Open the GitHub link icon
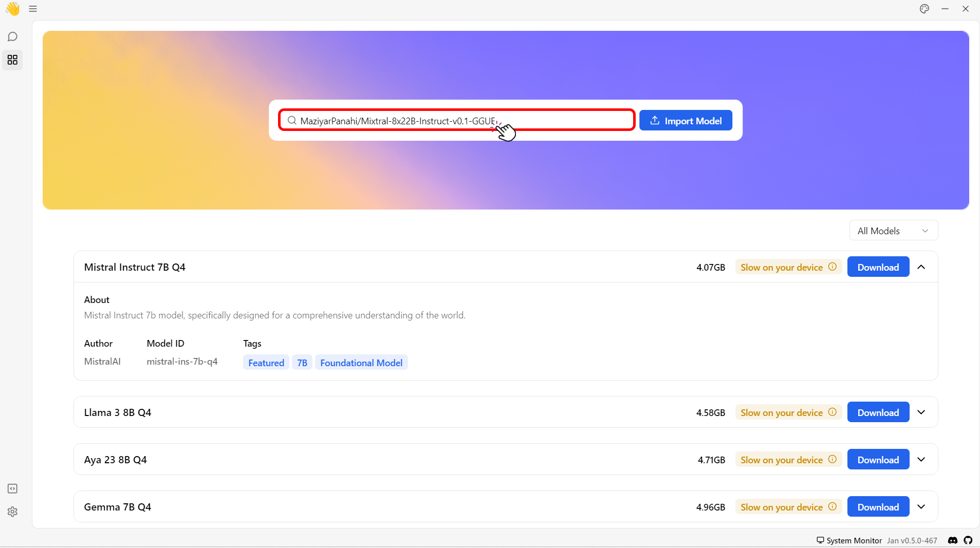The image size is (980, 548). [968, 540]
